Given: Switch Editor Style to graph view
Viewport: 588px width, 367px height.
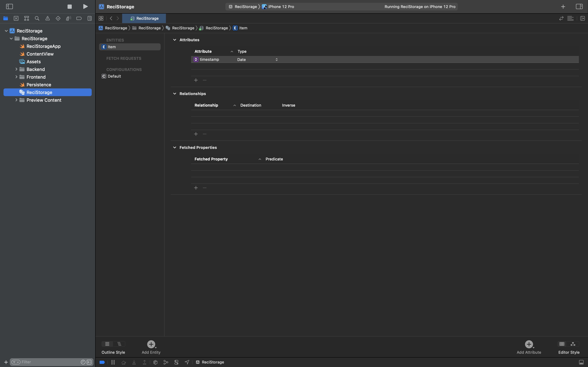Looking at the screenshot, I should click(573, 344).
